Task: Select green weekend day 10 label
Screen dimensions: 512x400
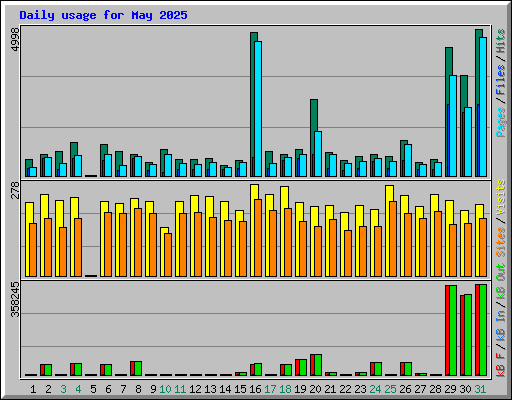Action: coord(165,389)
